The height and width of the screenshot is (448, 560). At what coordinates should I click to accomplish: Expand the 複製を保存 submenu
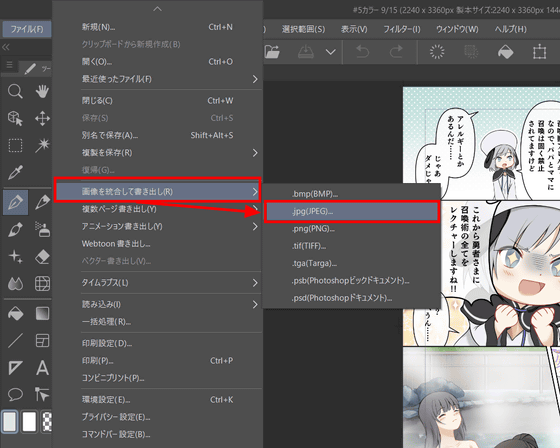(255, 153)
